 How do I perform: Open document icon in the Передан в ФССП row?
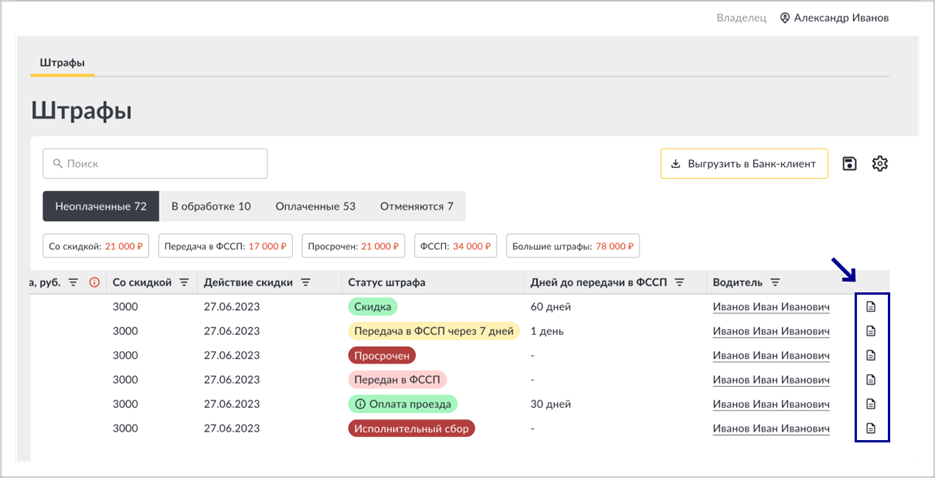871,379
